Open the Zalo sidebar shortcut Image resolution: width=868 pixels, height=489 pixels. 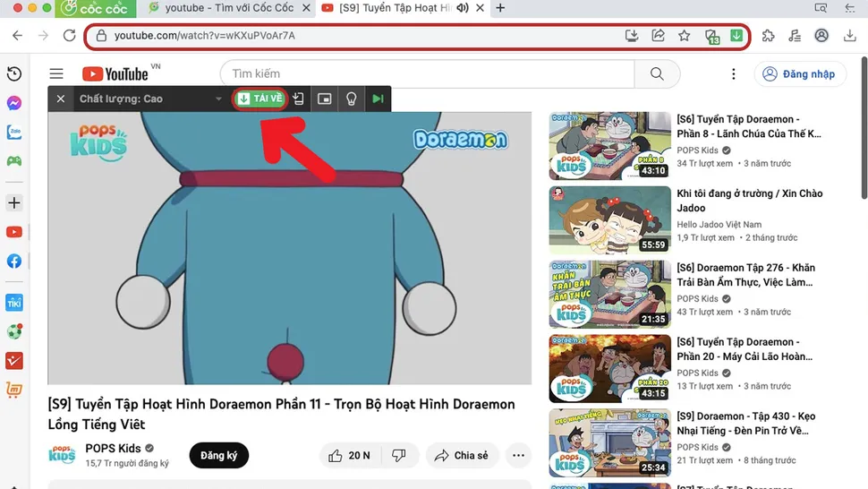pyautogui.click(x=14, y=132)
